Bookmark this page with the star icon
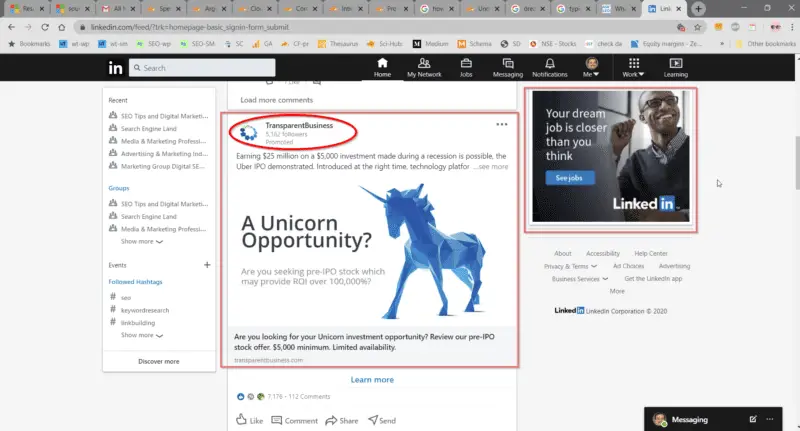The width and height of the screenshot is (800, 431). coord(697,27)
